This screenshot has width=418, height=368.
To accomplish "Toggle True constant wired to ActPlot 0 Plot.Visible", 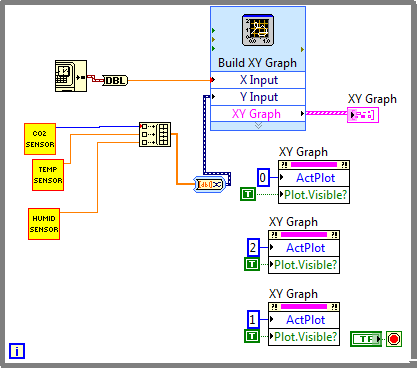I will (x=248, y=194).
